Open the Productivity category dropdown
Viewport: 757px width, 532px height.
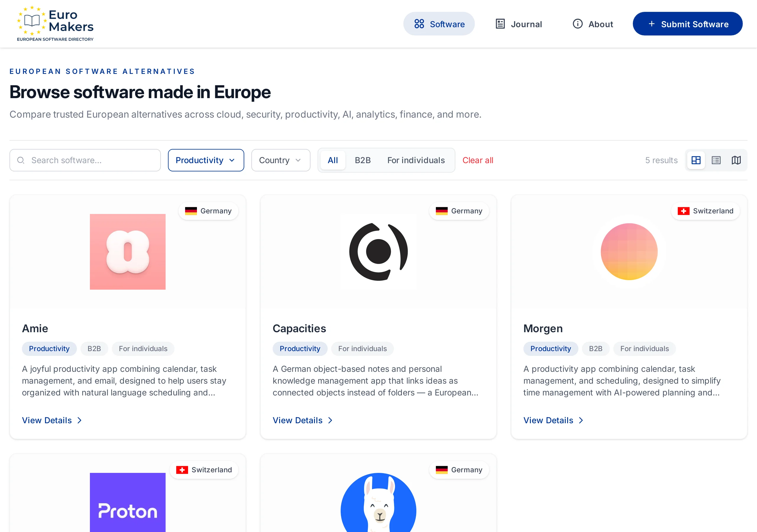(x=206, y=160)
